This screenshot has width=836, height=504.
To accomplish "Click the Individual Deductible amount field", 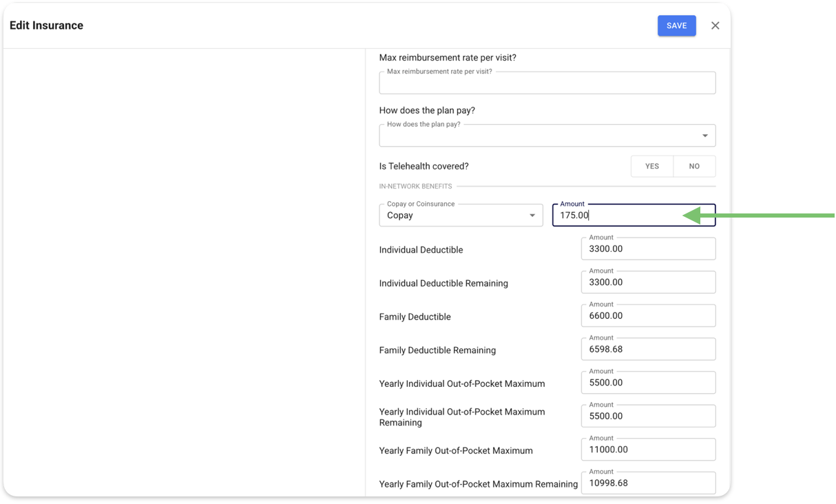I will (647, 249).
